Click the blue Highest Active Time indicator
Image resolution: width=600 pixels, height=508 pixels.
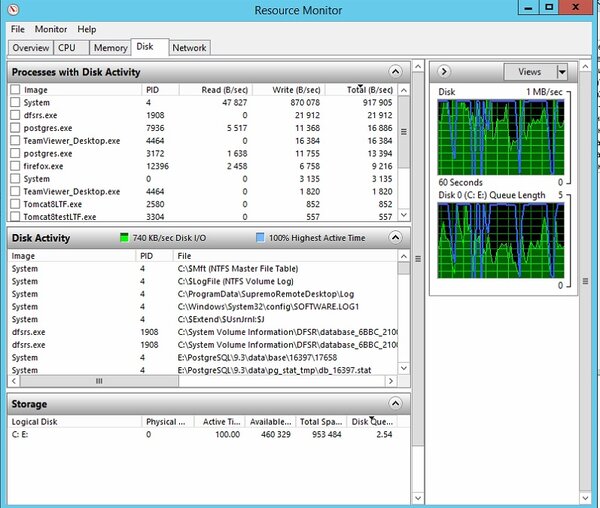[260, 238]
